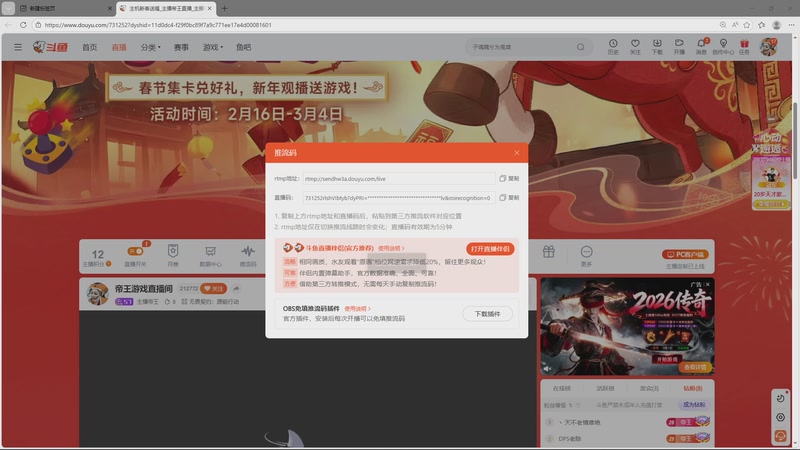Click the browser address bar URL
Image resolution: width=800 pixels, height=450 pixels.
[x=158, y=24]
